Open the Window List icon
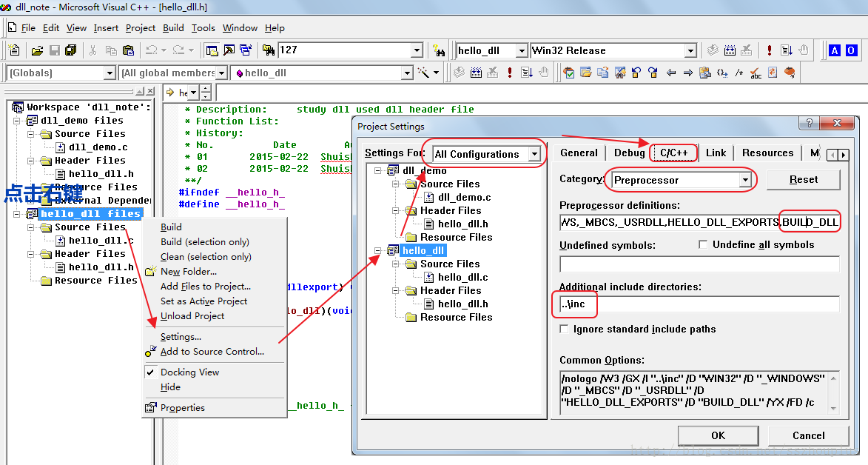The height and width of the screenshot is (465, 868). [x=246, y=50]
